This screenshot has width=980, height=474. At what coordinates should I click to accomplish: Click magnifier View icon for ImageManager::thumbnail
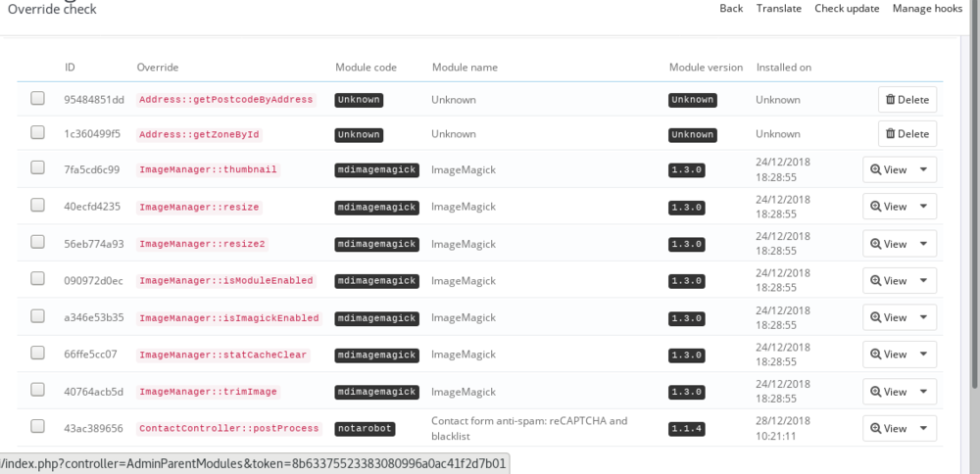[x=876, y=169]
